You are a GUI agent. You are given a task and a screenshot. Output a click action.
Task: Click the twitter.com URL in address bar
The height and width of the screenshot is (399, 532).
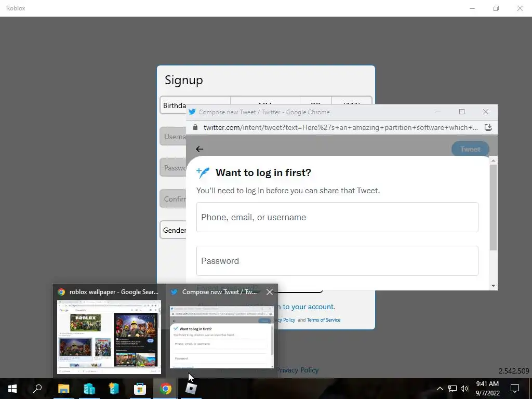(x=340, y=128)
